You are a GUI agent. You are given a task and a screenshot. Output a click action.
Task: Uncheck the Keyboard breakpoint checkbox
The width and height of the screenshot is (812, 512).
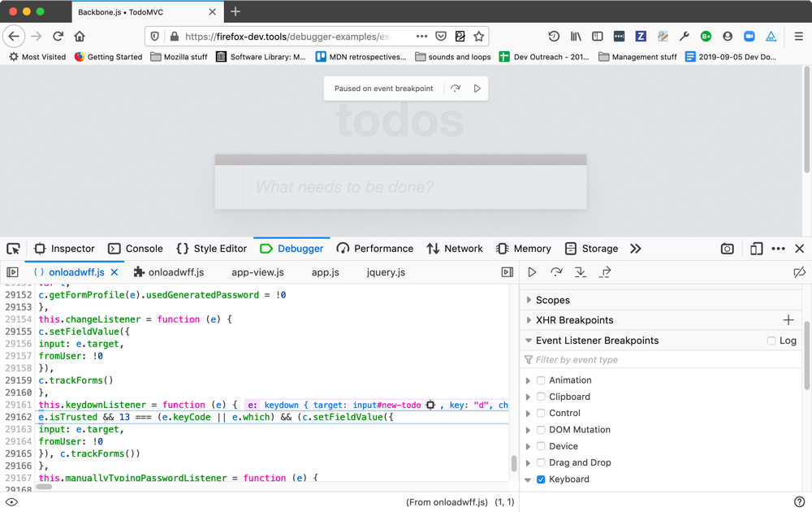pos(541,479)
